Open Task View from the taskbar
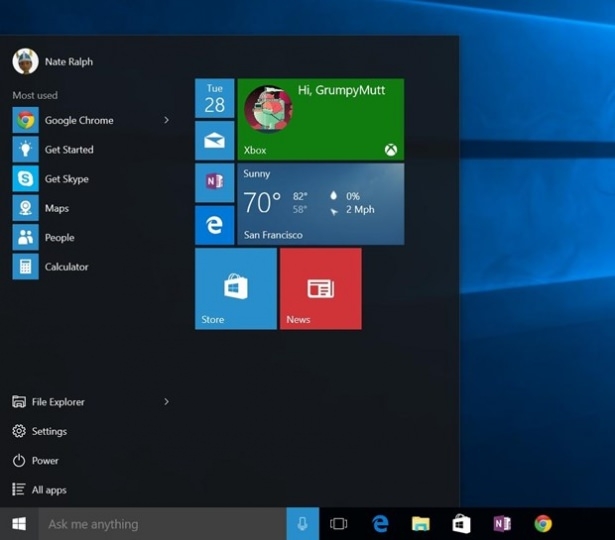The height and width of the screenshot is (540, 615). tap(339, 524)
